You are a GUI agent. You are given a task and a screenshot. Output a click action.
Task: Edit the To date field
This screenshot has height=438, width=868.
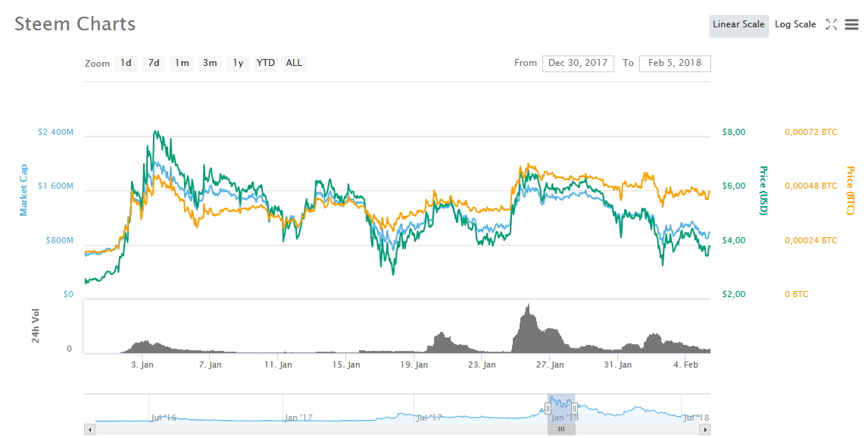675,63
